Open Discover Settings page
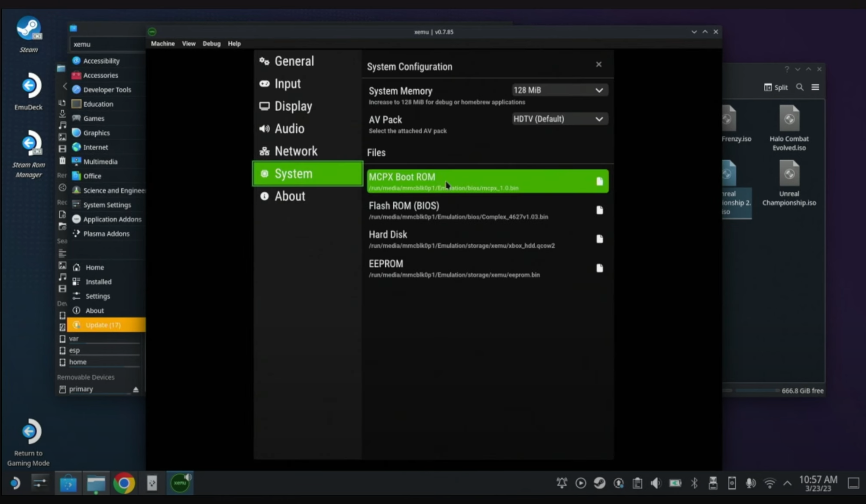This screenshot has width=866, height=504. pos(107,296)
